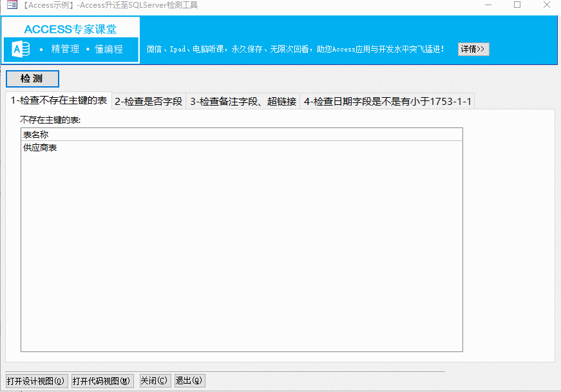Click the Access logo in the banner
561x392 pixels.
pos(21,49)
